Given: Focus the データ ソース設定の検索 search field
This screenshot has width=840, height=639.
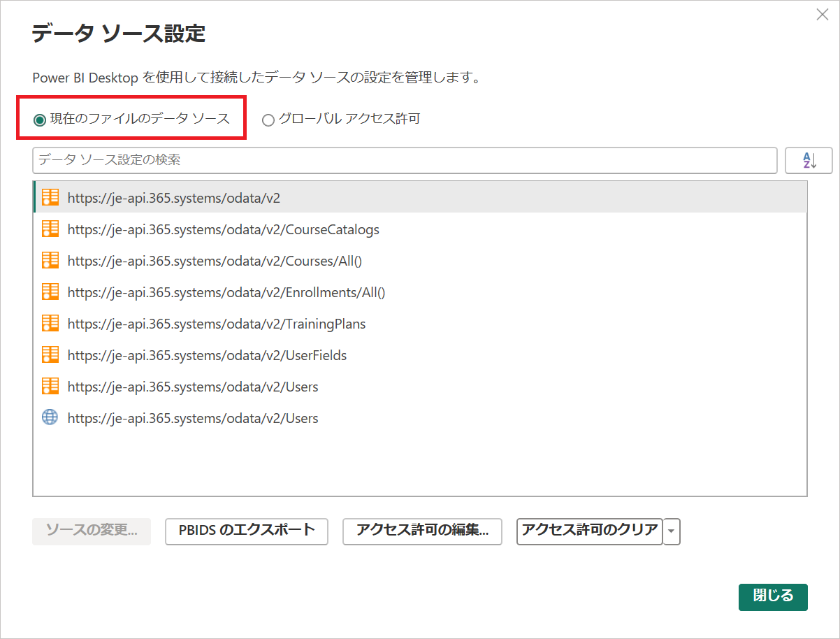Looking at the screenshot, I should point(405,160).
